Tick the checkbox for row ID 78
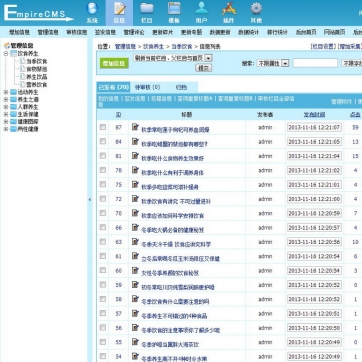The width and height of the screenshot is (362, 362). (103, 170)
